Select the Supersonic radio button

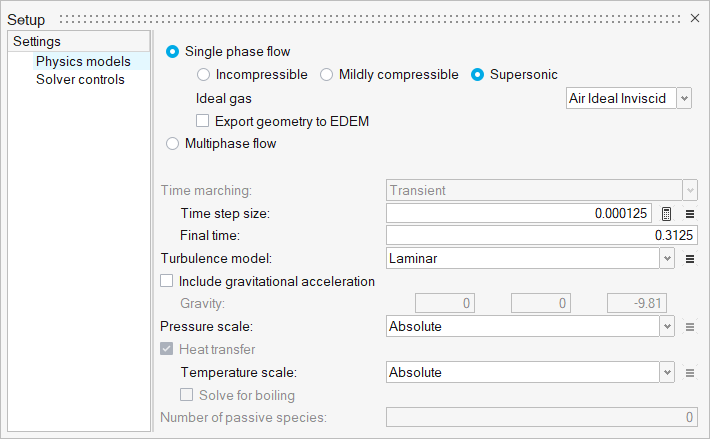click(478, 75)
